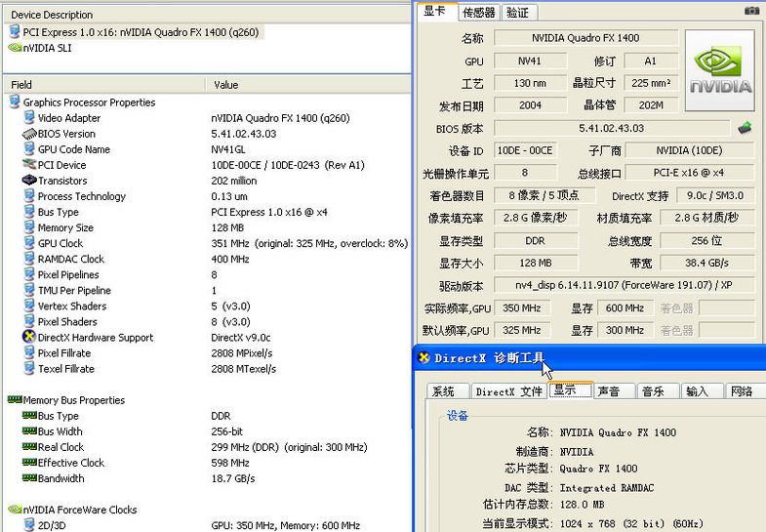Viewport: 766px width, 532px height.
Task: Click the Texel Fillrate value 2808 MTexel/s
Action: coord(244,369)
